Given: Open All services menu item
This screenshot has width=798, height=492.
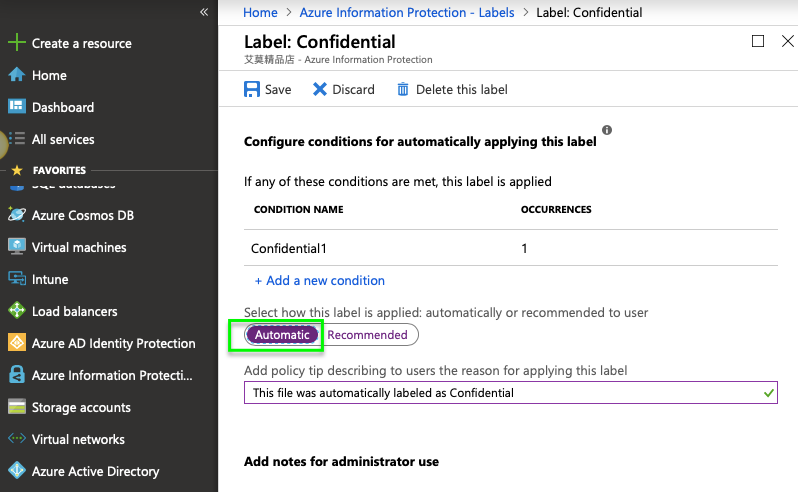Looking at the screenshot, I should point(63,139).
